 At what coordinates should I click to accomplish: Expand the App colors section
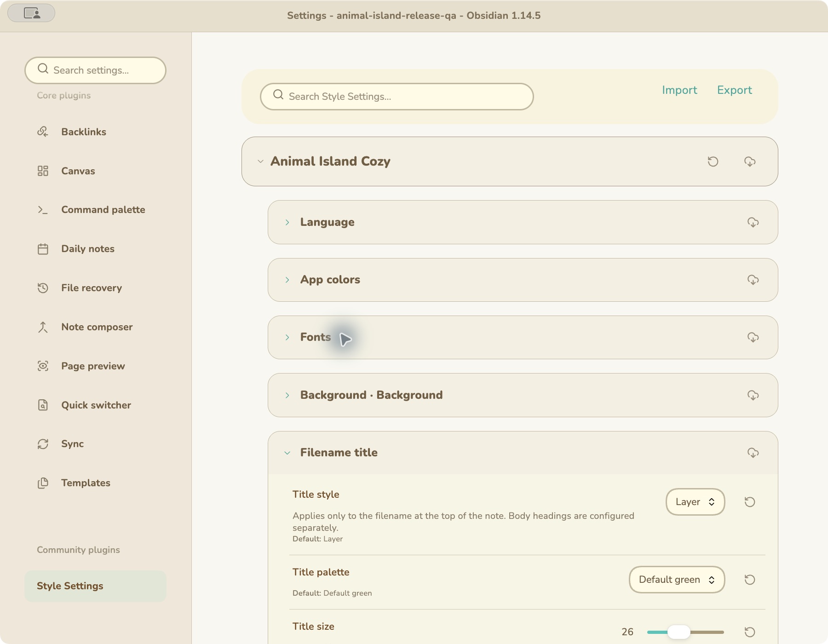(287, 280)
